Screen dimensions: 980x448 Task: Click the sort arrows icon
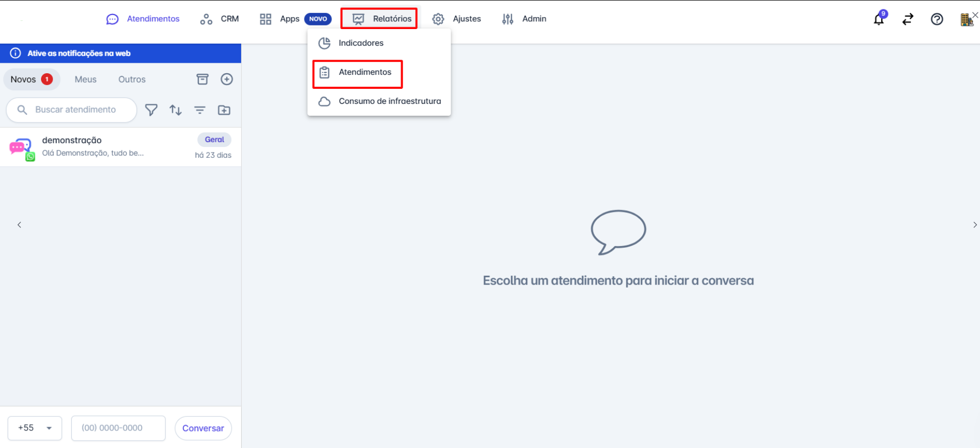(x=176, y=110)
